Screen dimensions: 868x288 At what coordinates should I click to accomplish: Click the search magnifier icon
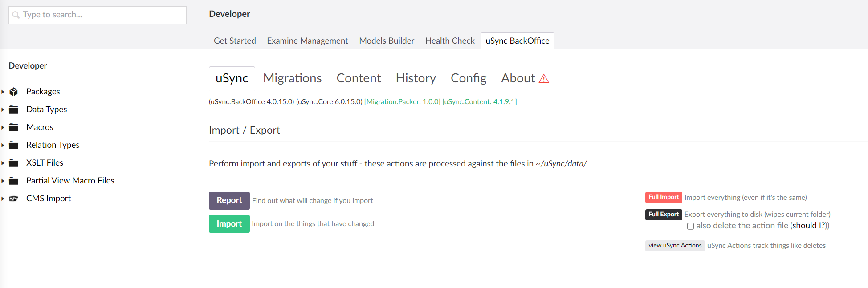tap(16, 15)
